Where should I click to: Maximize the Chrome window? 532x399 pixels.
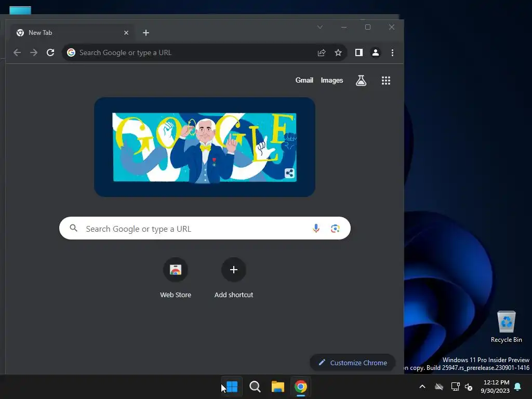click(368, 27)
